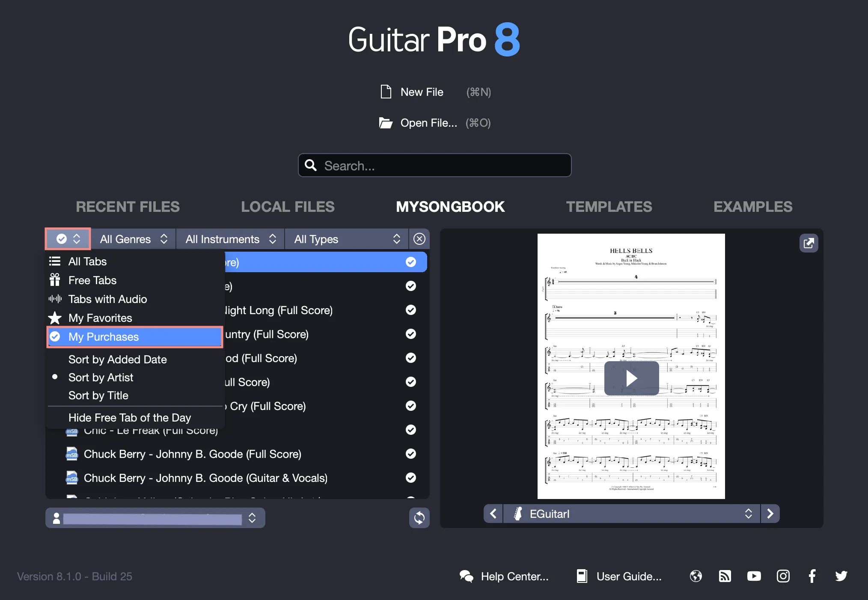Open the Twitter bird icon

tap(841, 576)
